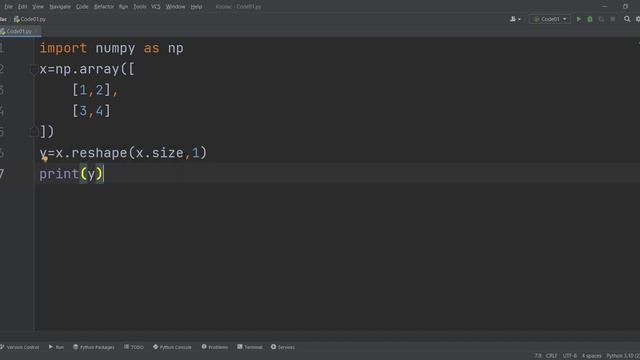
Task: Expand the Code01 run configuration dropdown
Action: pos(550,19)
